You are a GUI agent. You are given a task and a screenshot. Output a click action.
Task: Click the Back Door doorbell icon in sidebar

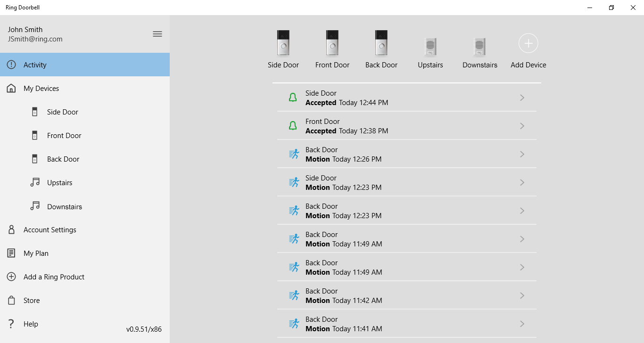click(x=34, y=159)
